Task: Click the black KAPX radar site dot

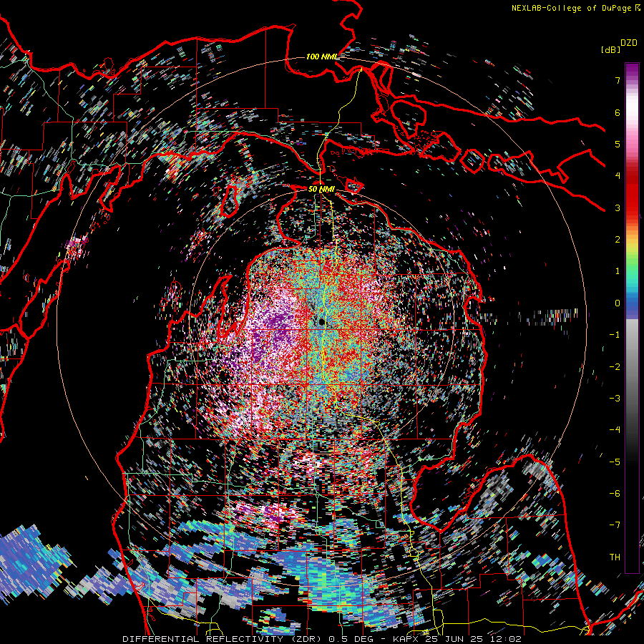Action: click(x=322, y=322)
